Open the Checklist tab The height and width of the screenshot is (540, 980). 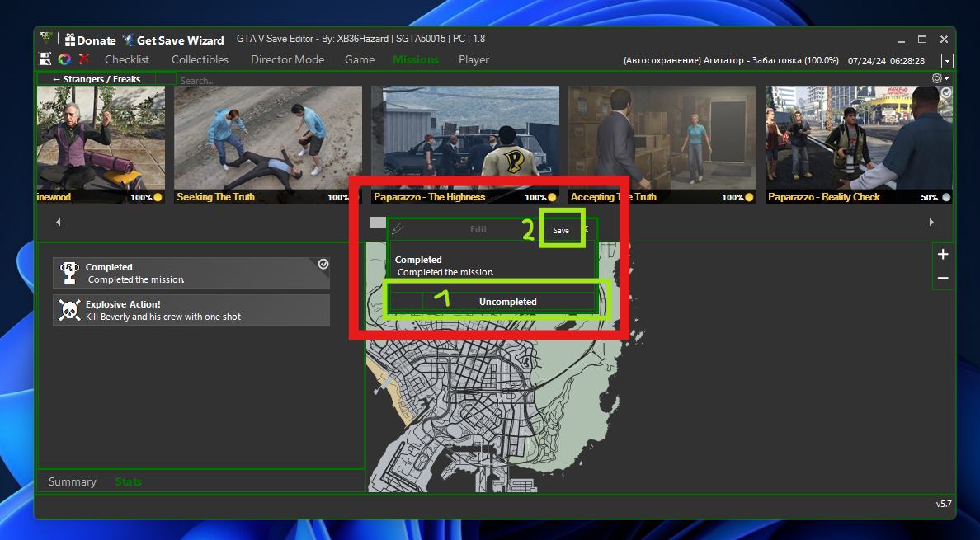[x=127, y=60]
